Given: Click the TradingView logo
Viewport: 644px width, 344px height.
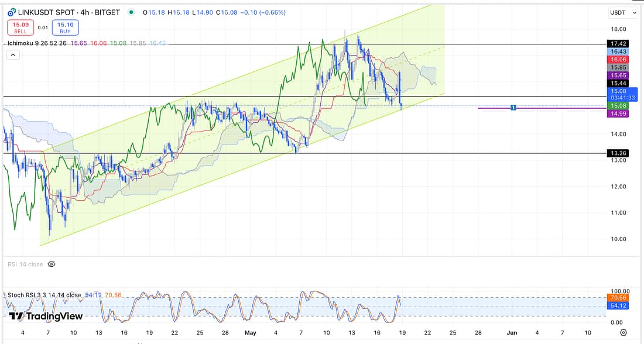Looking at the screenshot, I should [x=45, y=316].
